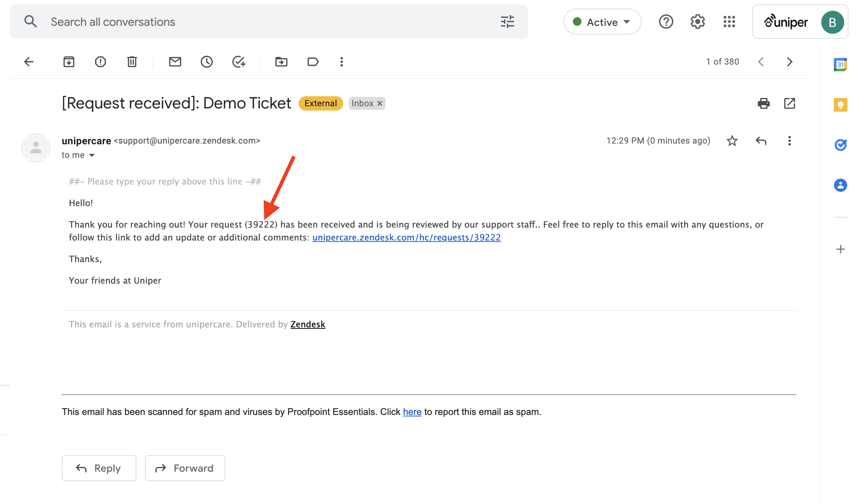Go to newer conversation arrow
The width and height of the screenshot is (860, 504).
click(761, 62)
